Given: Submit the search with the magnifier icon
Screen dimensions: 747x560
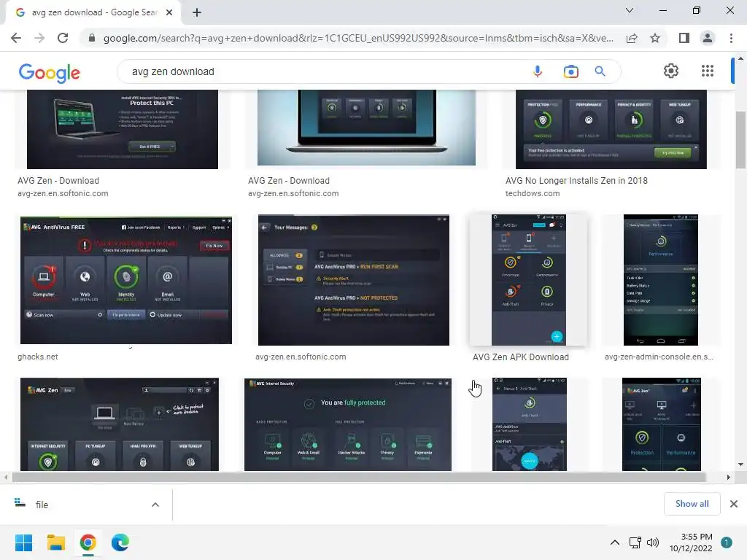Looking at the screenshot, I should (x=600, y=71).
